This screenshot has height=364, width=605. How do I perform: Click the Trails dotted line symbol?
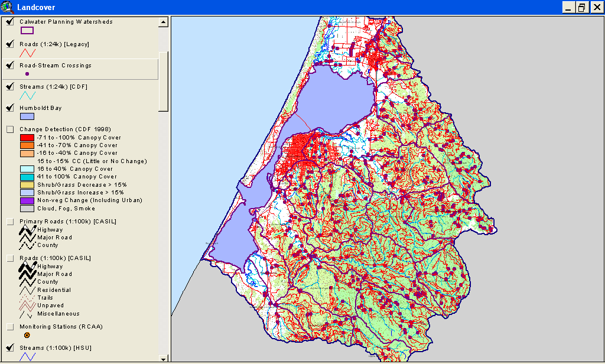[x=27, y=298]
